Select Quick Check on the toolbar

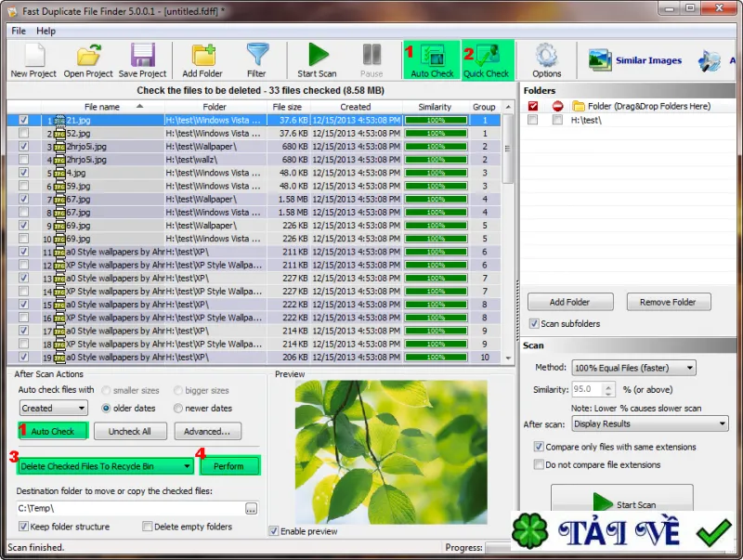(487, 58)
